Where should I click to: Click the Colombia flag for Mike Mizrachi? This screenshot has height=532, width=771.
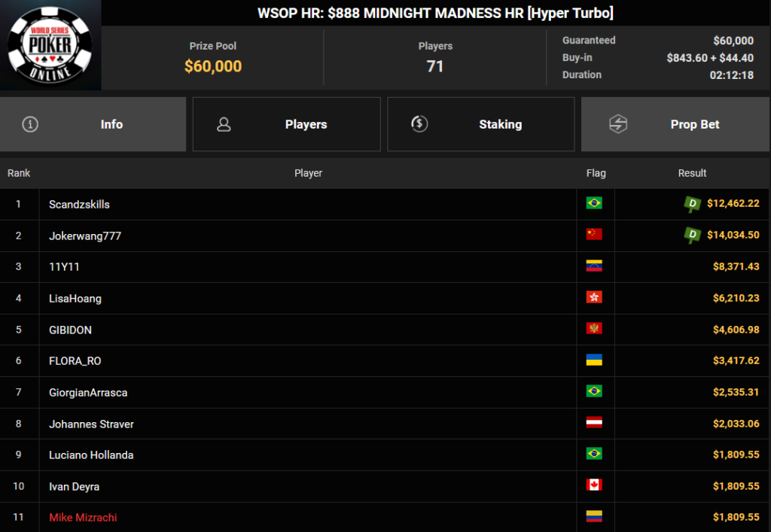tap(594, 516)
